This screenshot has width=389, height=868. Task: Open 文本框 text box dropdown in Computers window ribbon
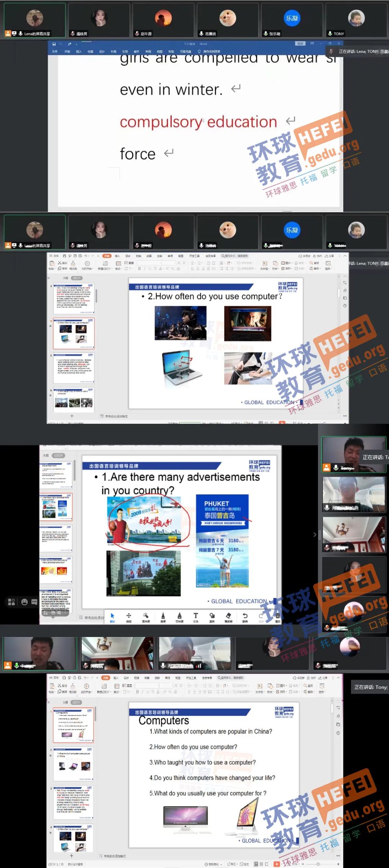[x=259, y=688]
